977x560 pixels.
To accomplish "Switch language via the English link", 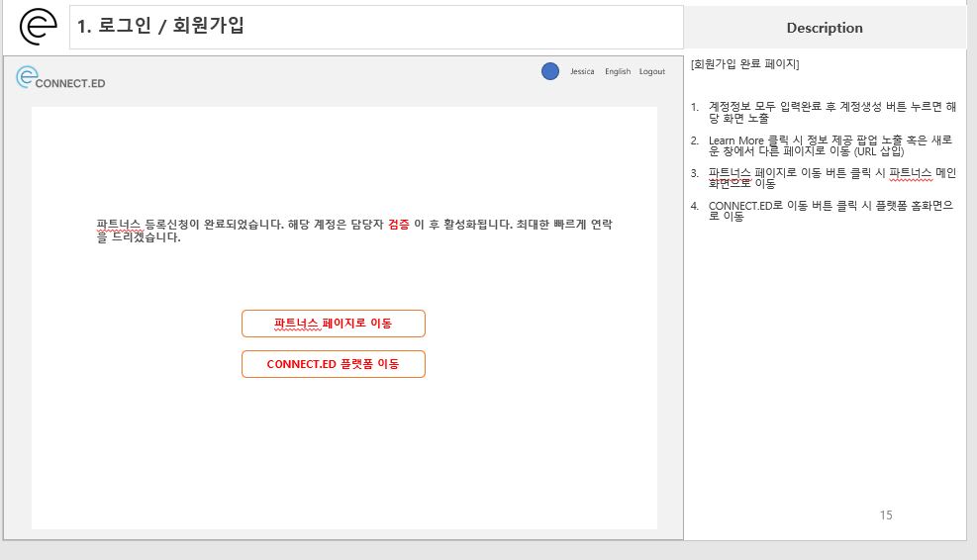I will pos(618,71).
